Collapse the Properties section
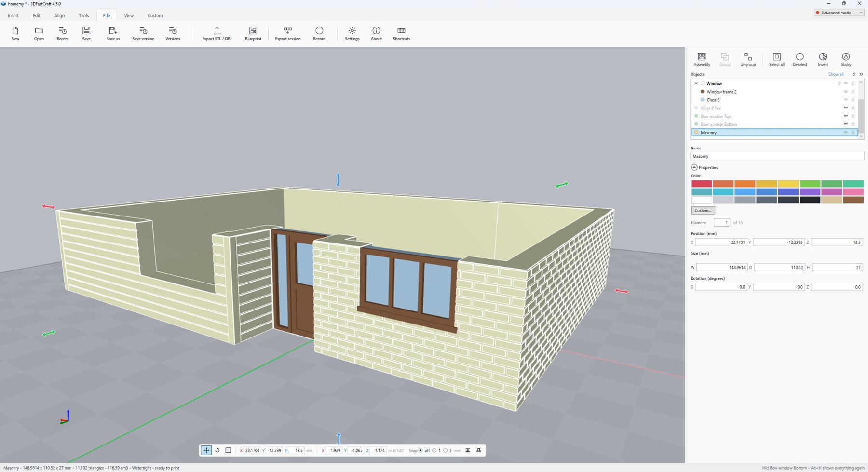Viewport: 868px width, 472px height. pos(694,168)
